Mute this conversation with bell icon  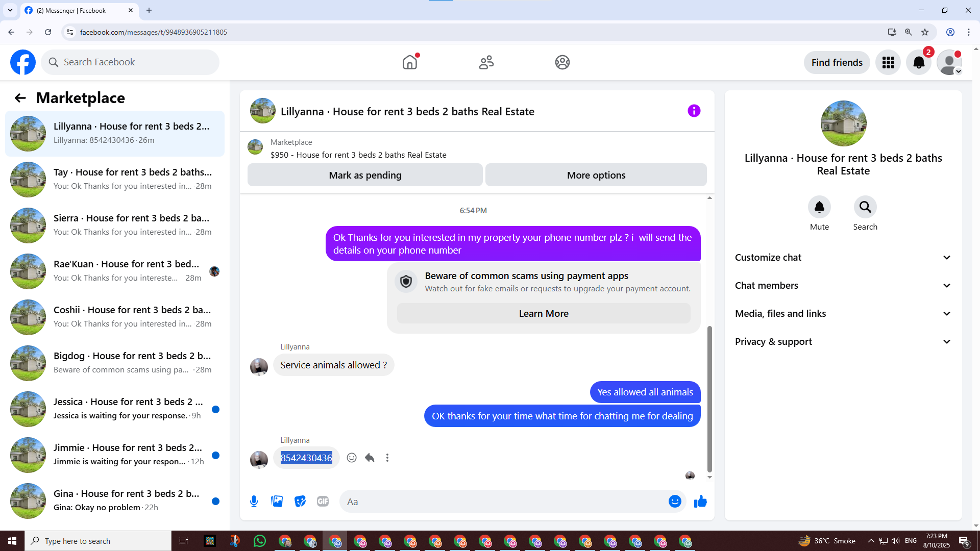[819, 207]
